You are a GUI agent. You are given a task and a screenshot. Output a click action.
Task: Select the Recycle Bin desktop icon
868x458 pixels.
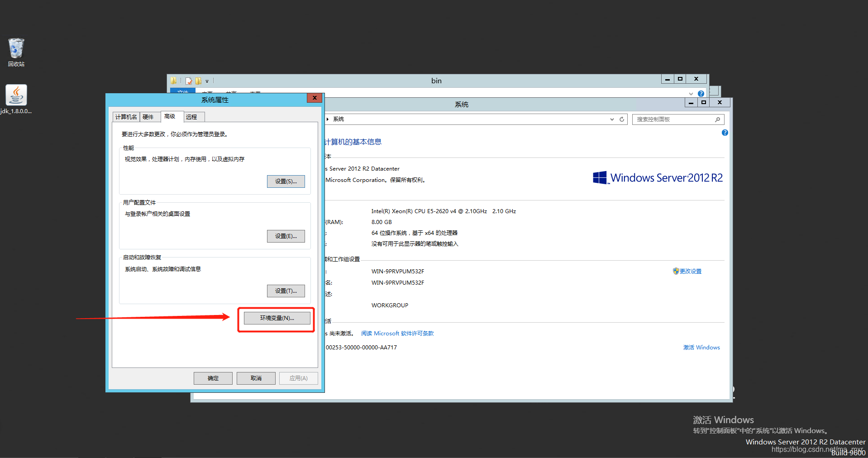pos(16,52)
